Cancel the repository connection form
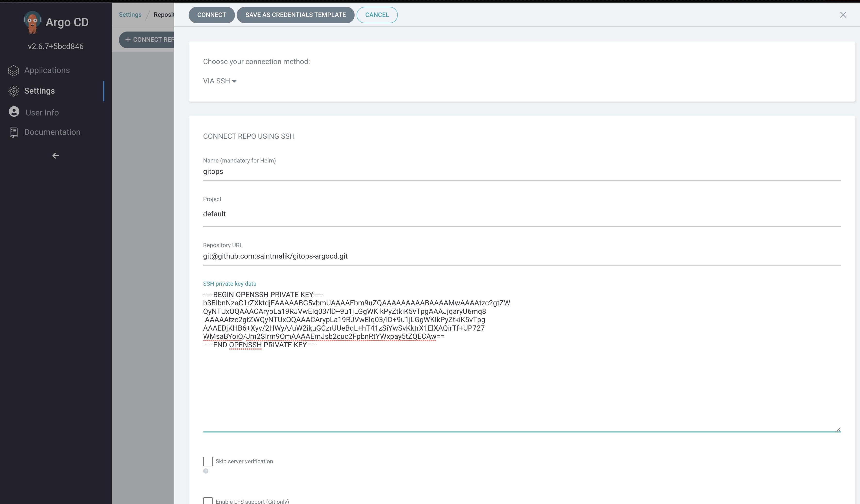Image resolution: width=860 pixels, height=504 pixels. coord(377,15)
